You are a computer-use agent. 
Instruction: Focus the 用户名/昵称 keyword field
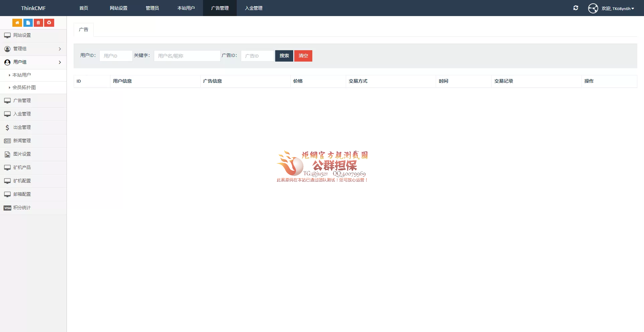pos(187,56)
